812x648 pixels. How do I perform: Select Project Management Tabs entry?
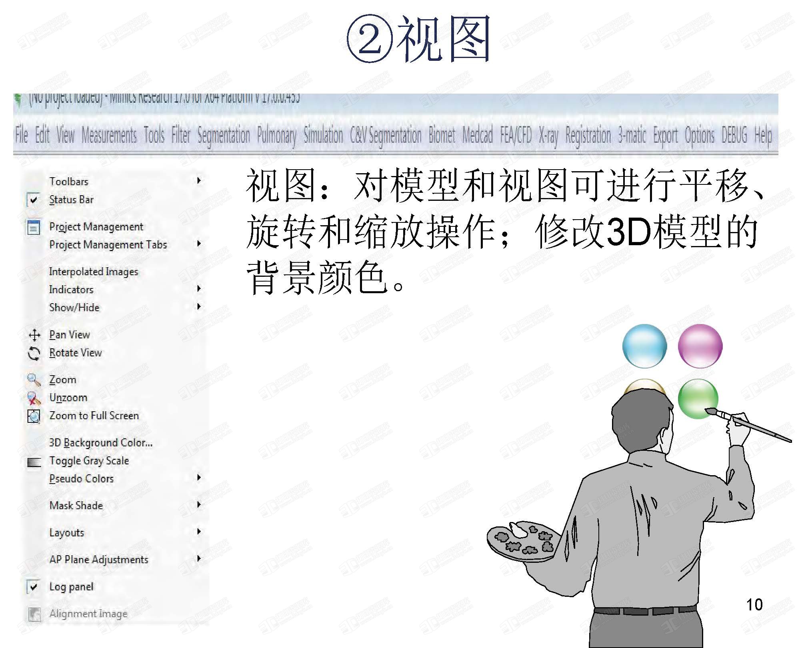(x=108, y=245)
